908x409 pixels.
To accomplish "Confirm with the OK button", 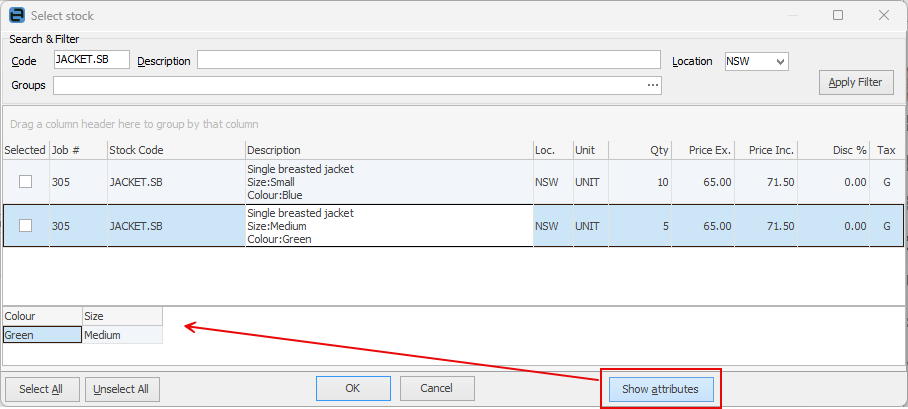I will 353,388.
